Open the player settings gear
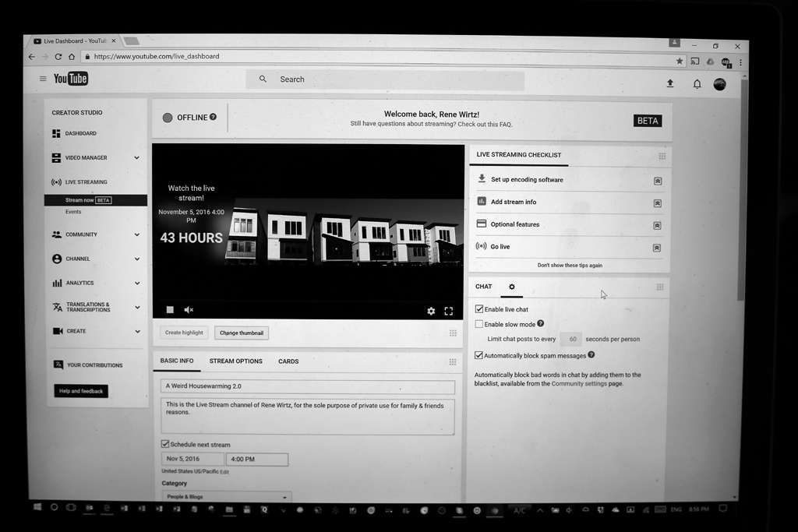The height and width of the screenshot is (532, 798). [431, 311]
